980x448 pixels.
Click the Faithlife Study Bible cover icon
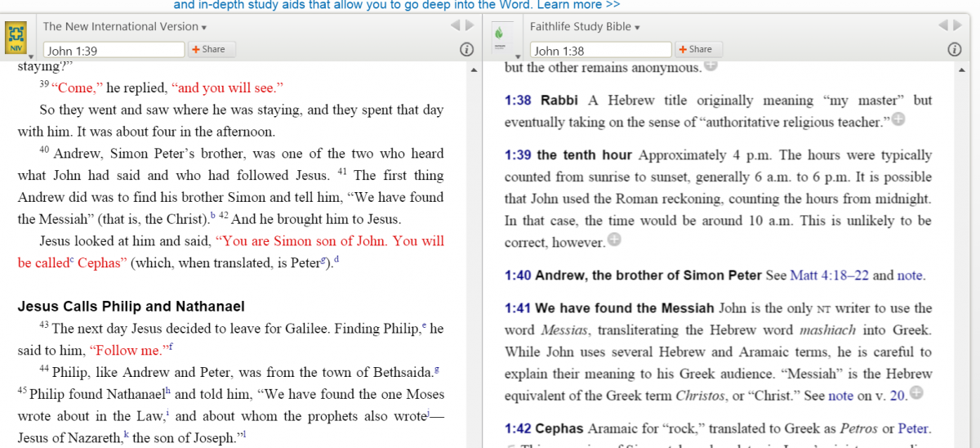pyautogui.click(x=498, y=37)
